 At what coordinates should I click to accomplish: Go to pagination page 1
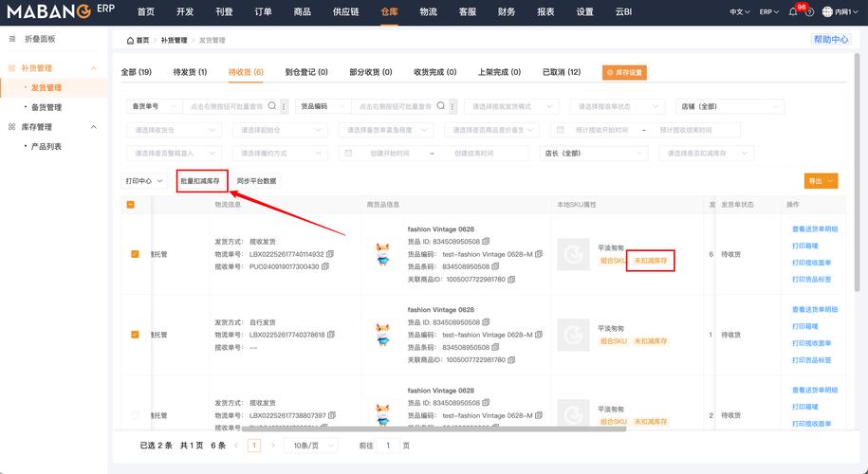(254, 446)
